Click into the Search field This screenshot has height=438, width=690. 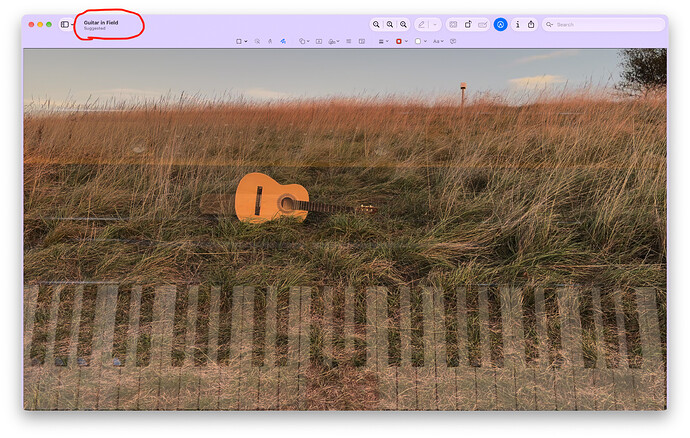click(604, 25)
